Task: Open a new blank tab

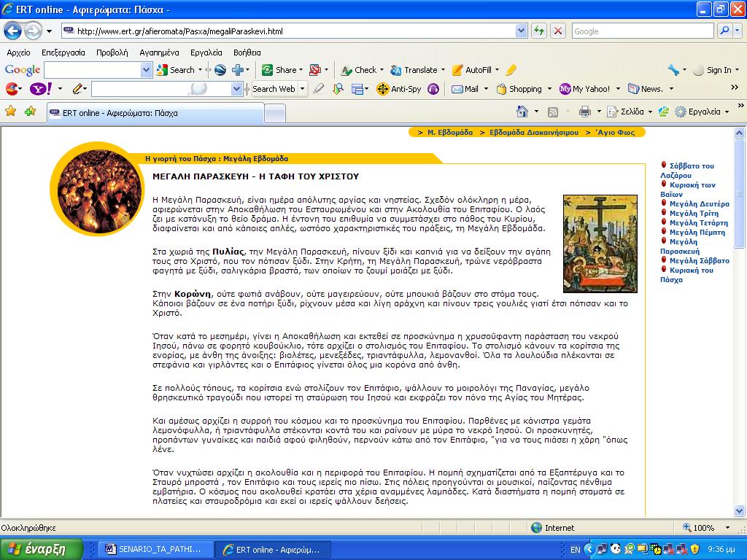Action: pyautogui.click(x=275, y=113)
